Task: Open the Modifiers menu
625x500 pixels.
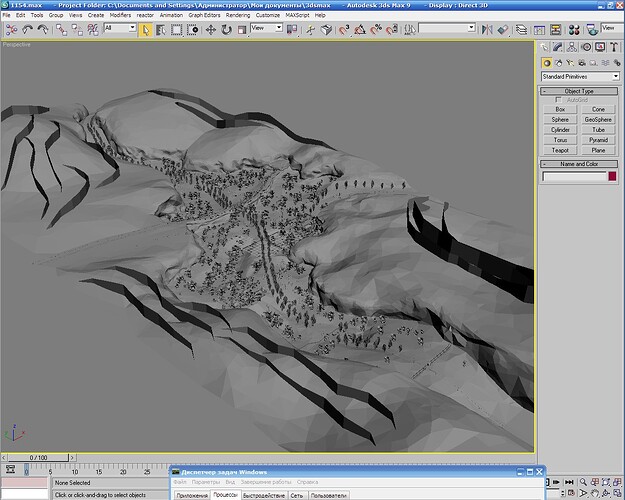Action: tap(120, 16)
